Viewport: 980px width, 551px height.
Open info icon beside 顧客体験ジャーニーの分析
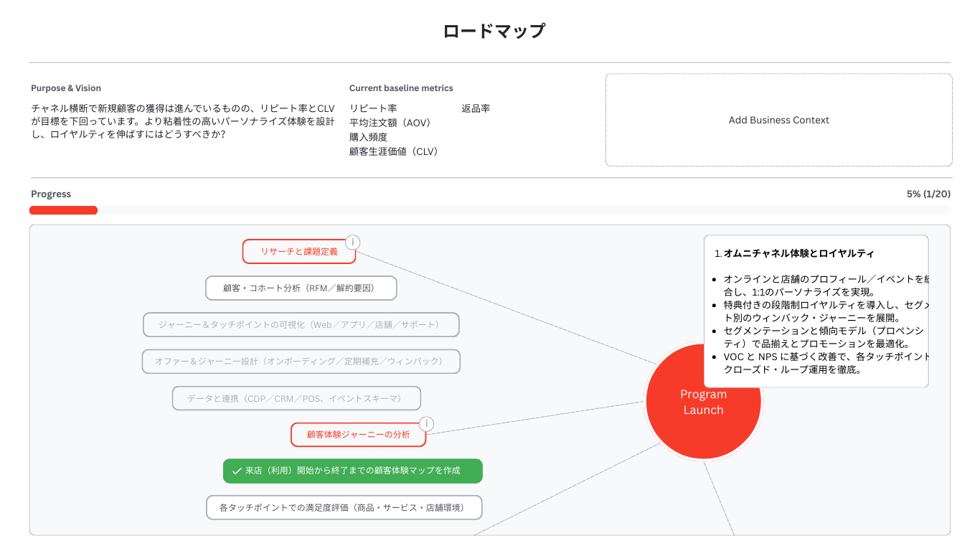[426, 424]
